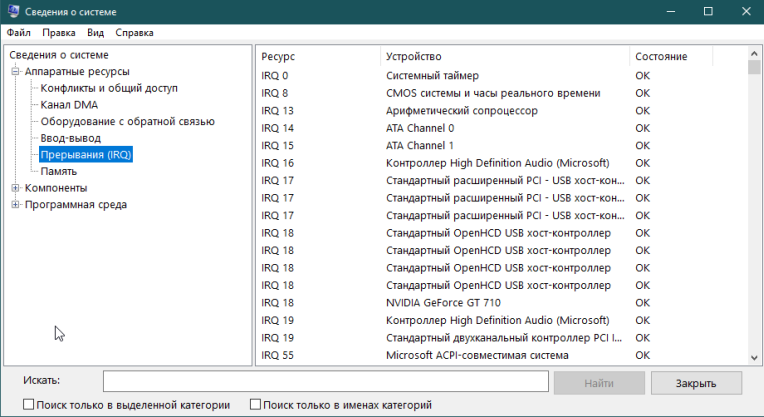The image size is (764, 417).
Task: Select Конфликты и общий доступ tree item
Action: coord(109,88)
